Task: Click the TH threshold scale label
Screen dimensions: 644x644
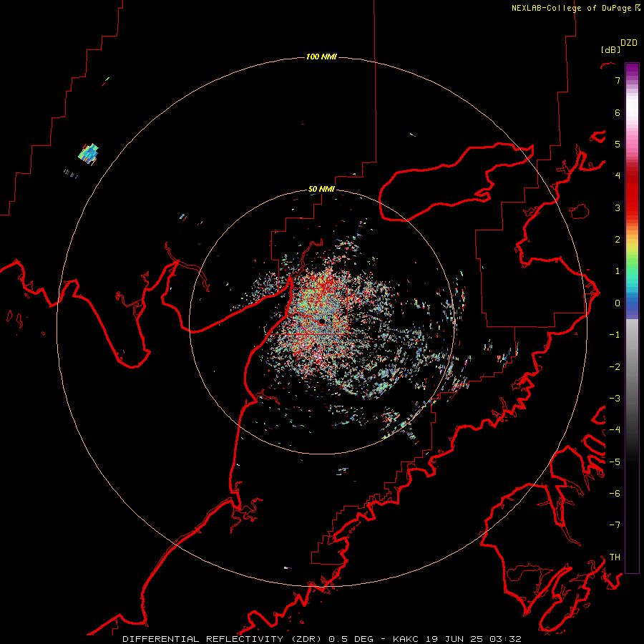Action: (615, 557)
